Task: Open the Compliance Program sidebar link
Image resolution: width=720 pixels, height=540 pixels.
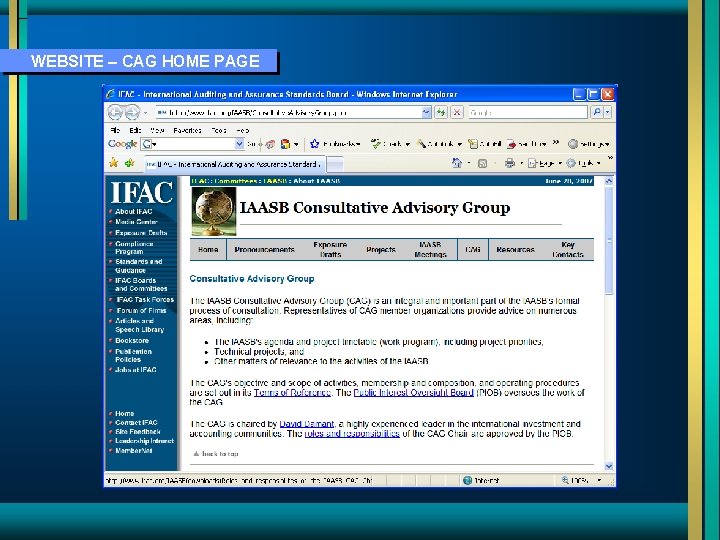Action: pyautogui.click(x=134, y=248)
